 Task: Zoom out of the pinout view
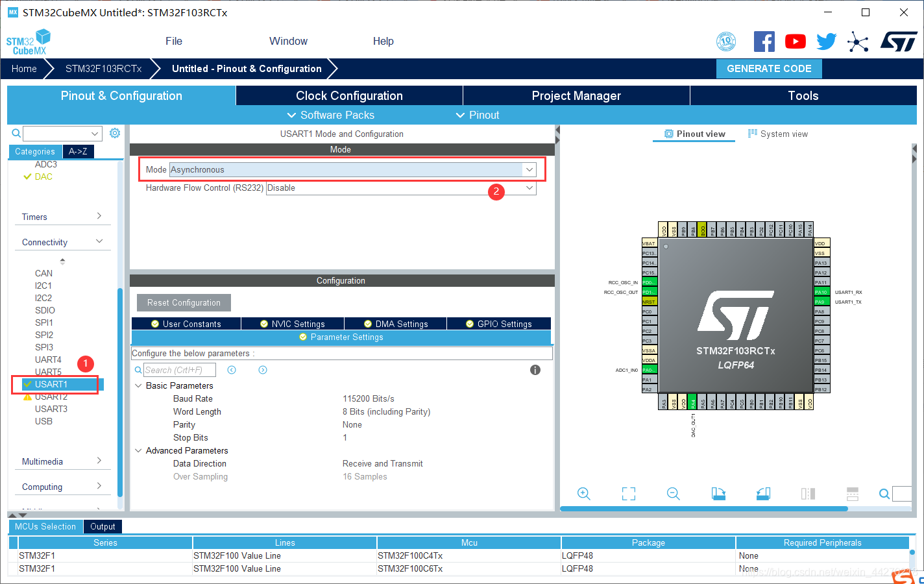[673, 494]
